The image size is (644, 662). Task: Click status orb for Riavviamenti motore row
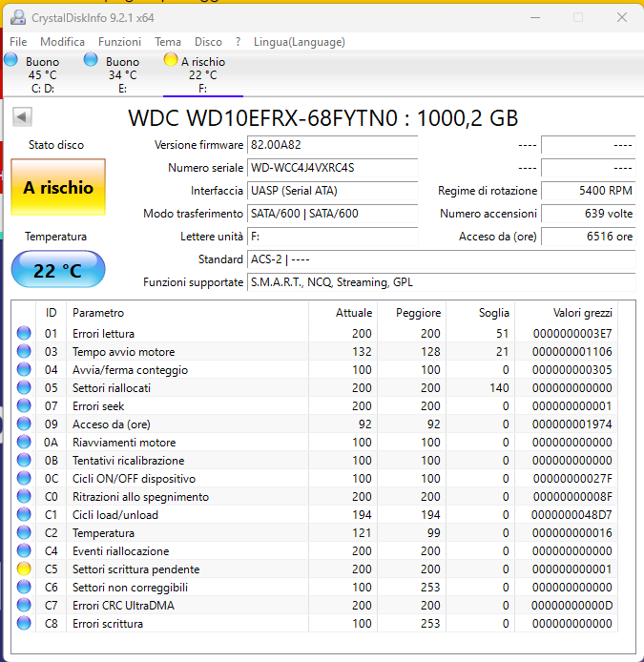pyautogui.click(x=24, y=442)
